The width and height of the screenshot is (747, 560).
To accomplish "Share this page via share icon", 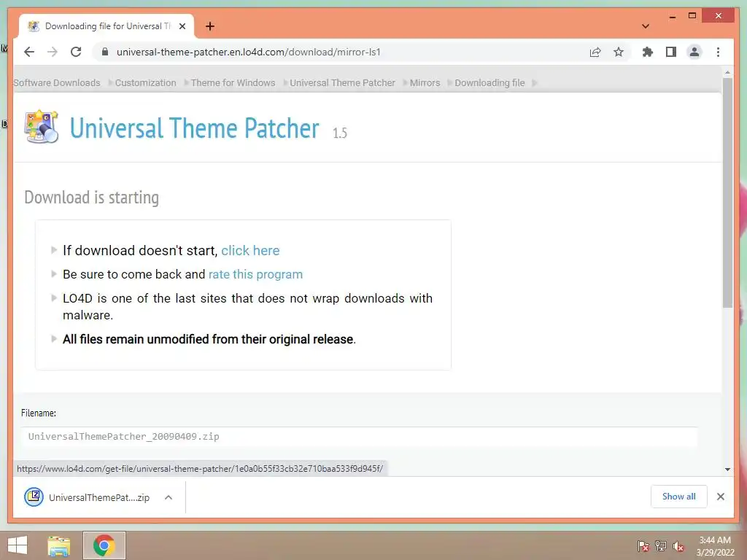I will click(595, 52).
